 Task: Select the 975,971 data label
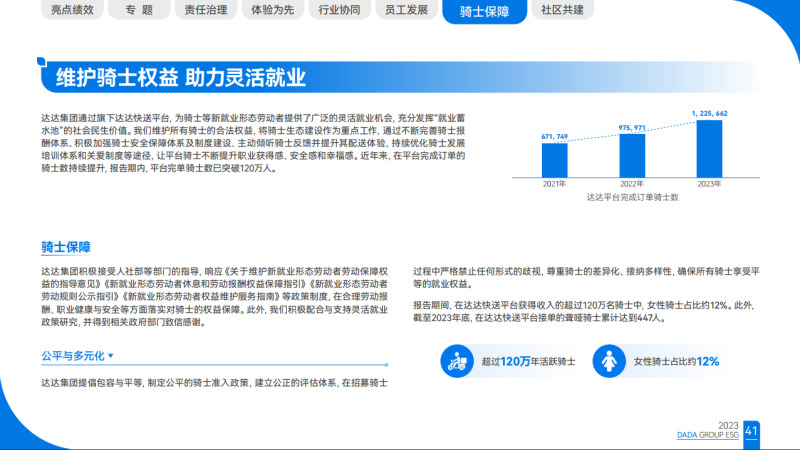[x=632, y=128]
